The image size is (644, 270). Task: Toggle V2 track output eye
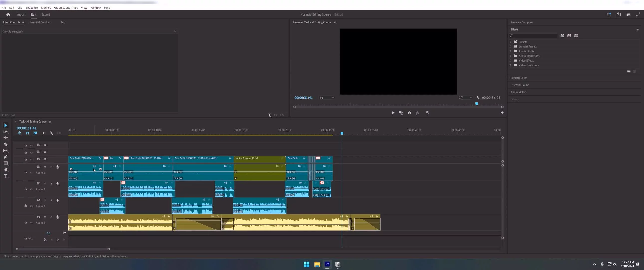click(x=45, y=152)
